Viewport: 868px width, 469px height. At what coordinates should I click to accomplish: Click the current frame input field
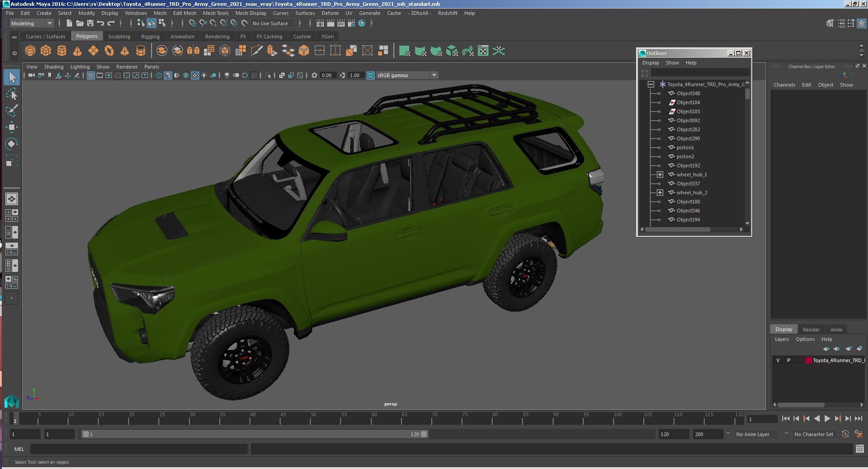click(x=762, y=419)
